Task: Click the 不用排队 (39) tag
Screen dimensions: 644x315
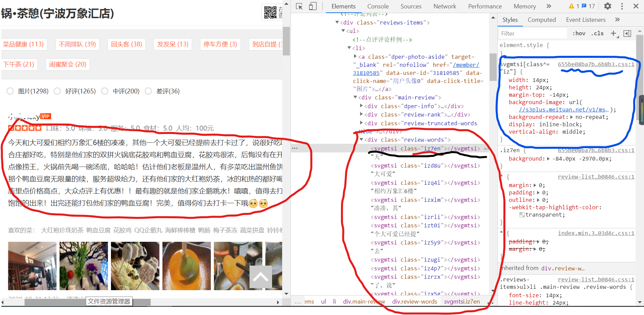Action: pos(77,44)
